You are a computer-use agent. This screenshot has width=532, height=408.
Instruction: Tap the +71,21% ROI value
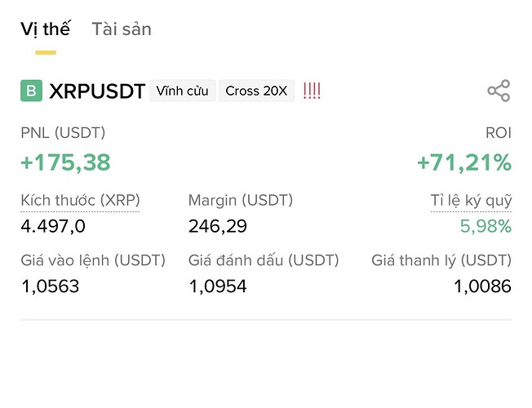click(x=464, y=162)
